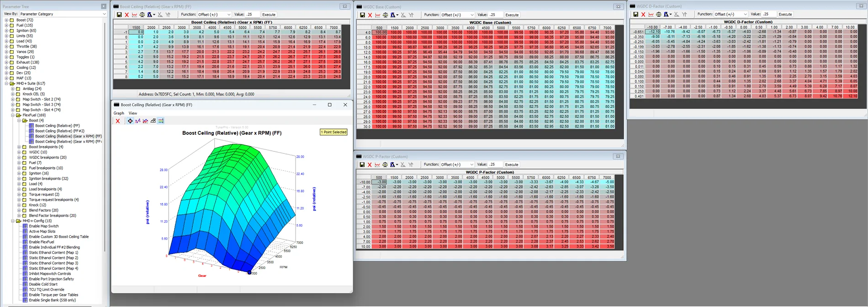Open the View By Parameter Category dropdown
Viewport: 868px width, 307px height.
63,14
